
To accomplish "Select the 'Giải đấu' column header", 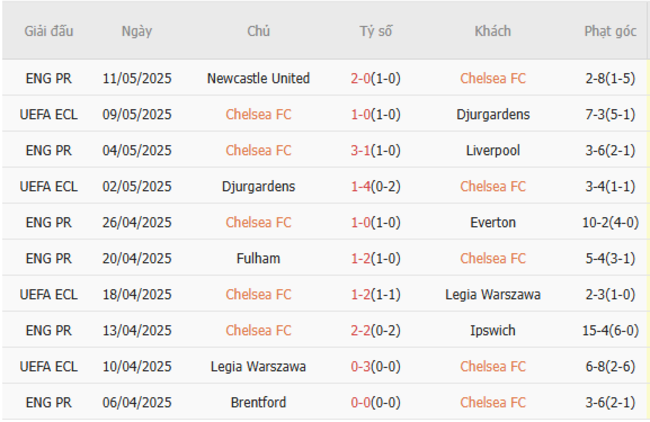I will 49,31.
